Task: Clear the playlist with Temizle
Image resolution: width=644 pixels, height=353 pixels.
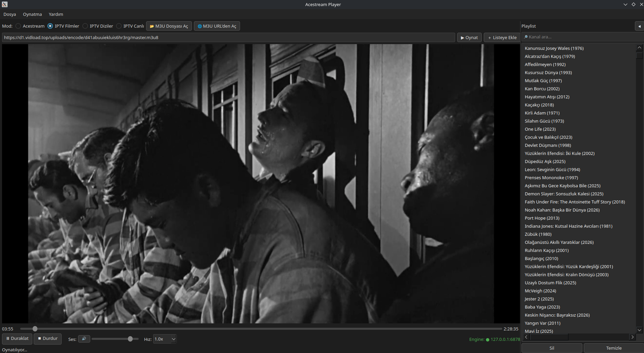Action: [614, 348]
